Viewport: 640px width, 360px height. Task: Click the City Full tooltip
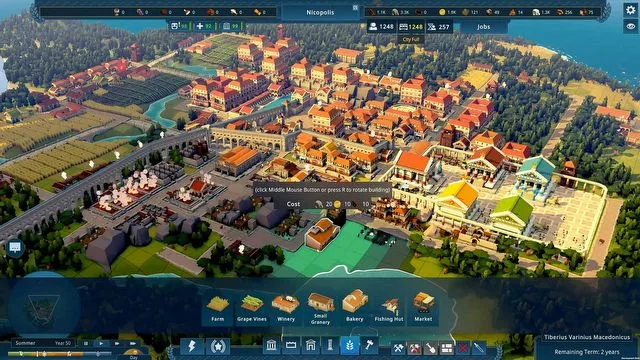click(411, 40)
